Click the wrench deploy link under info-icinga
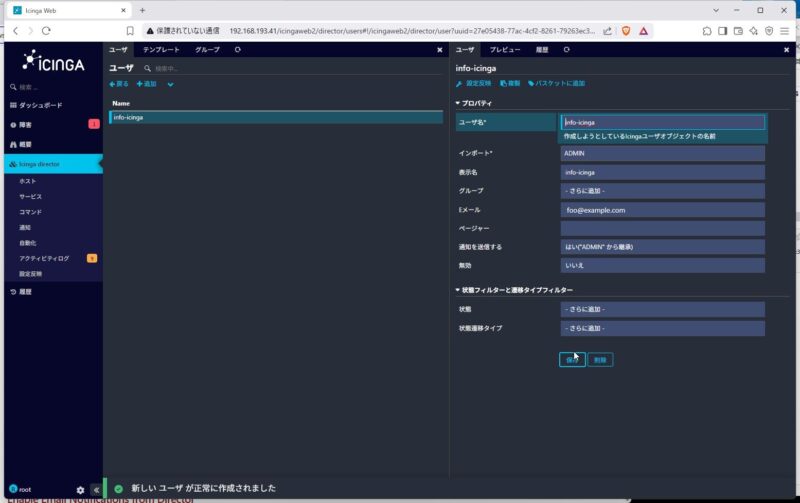Image resolution: width=800 pixels, height=503 pixels. coord(474,83)
